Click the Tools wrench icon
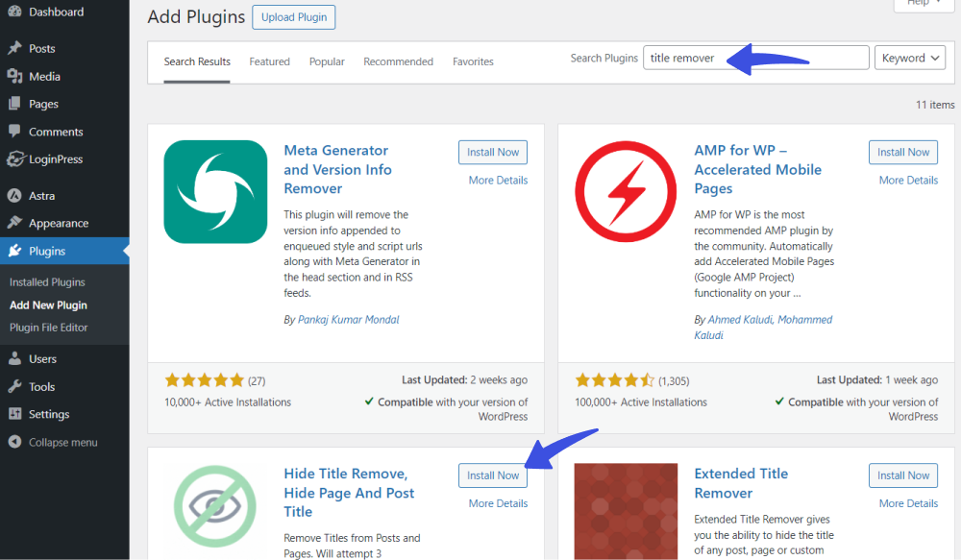Screen dimensions: 961x560 coord(14,386)
